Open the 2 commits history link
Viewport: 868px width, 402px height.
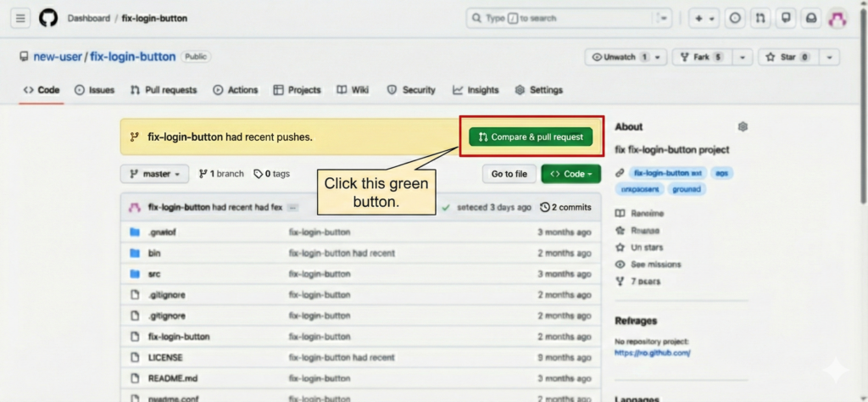tap(565, 207)
